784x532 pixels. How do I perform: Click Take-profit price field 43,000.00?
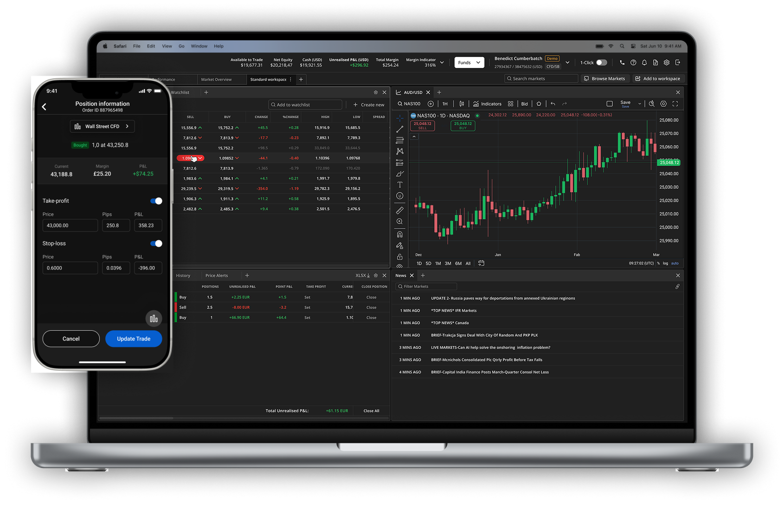tap(70, 225)
